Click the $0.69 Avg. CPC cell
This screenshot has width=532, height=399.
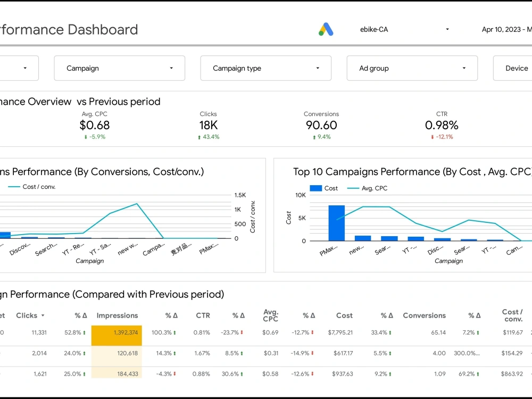(270, 332)
